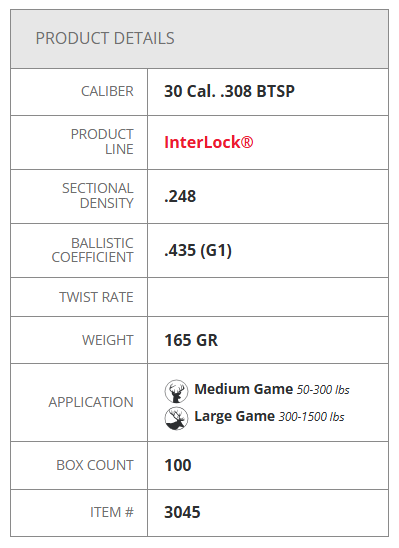Click the Medium Game deer icon
This screenshot has height=548, width=399.
[x=176, y=391]
